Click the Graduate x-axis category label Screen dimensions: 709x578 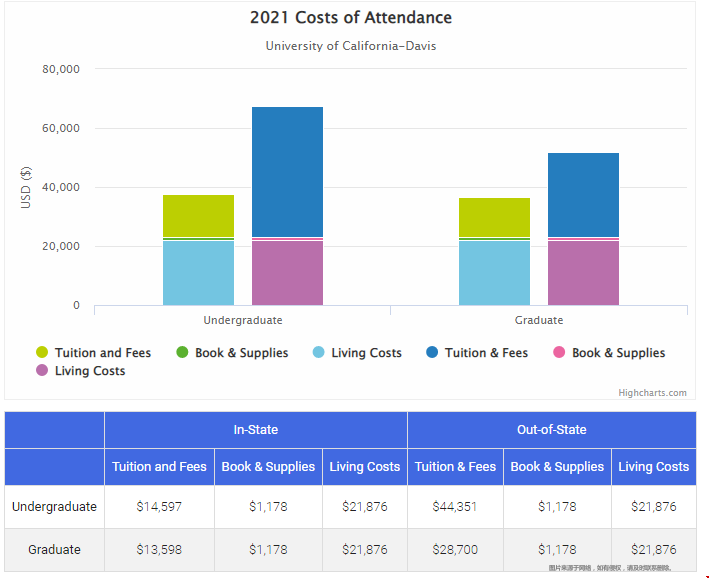539,320
